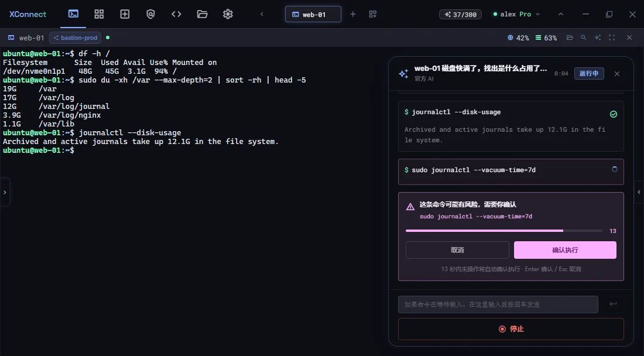This screenshot has height=356, width=644.
Task: Collapse the right panel edge chevron
Action: 639,192
